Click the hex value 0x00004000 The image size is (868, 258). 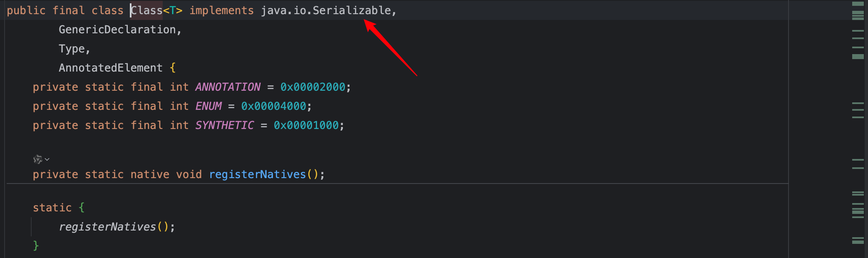coord(273,106)
